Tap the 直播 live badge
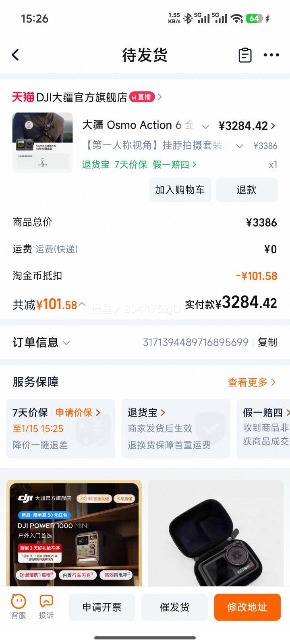 pos(142,97)
